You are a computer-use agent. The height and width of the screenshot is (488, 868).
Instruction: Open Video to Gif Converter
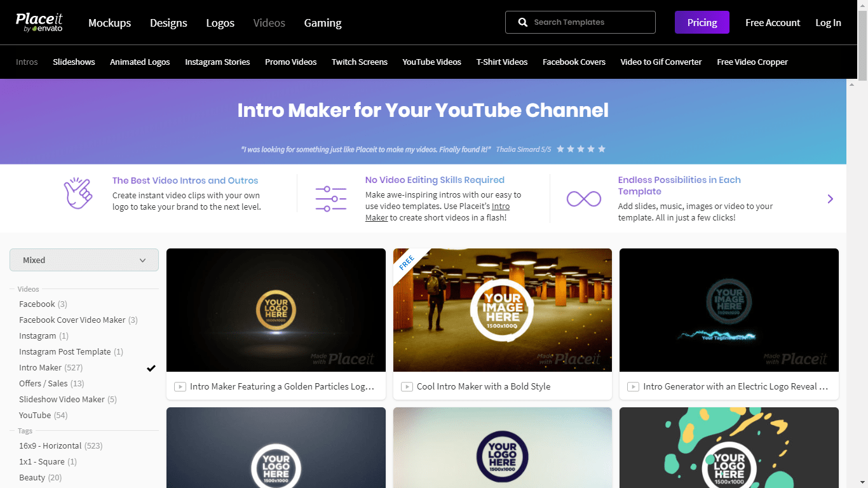coord(661,62)
